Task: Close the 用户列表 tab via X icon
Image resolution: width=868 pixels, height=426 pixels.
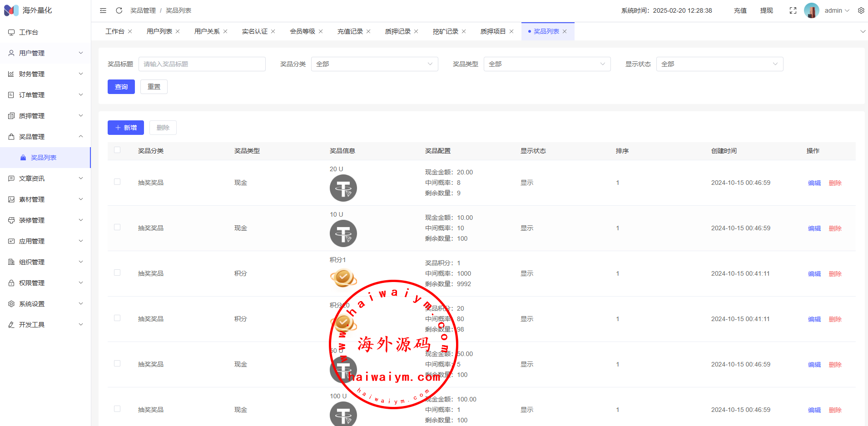Action: tap(178, 31)
